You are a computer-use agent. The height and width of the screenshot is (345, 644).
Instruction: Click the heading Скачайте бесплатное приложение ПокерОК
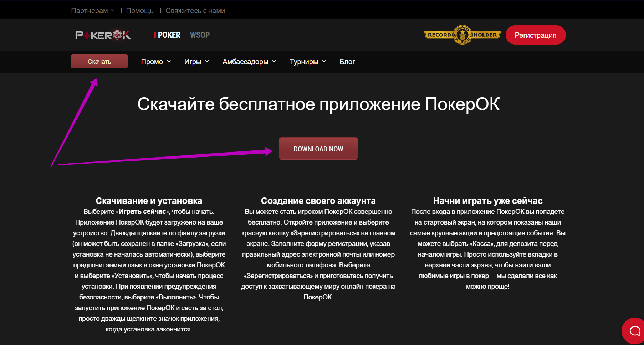tap(318, 104)
